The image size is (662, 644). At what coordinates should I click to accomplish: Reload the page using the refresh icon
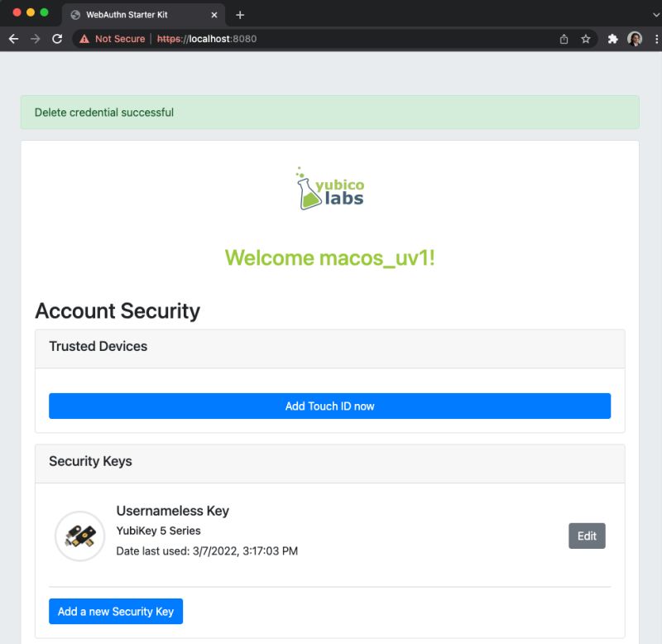55,38
